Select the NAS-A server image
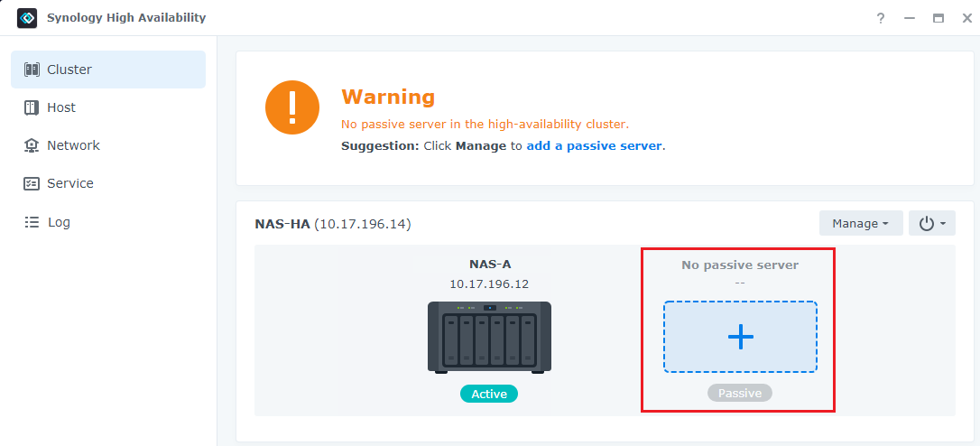The height and width of the screenshot is (446, 980). pos(489,337)
